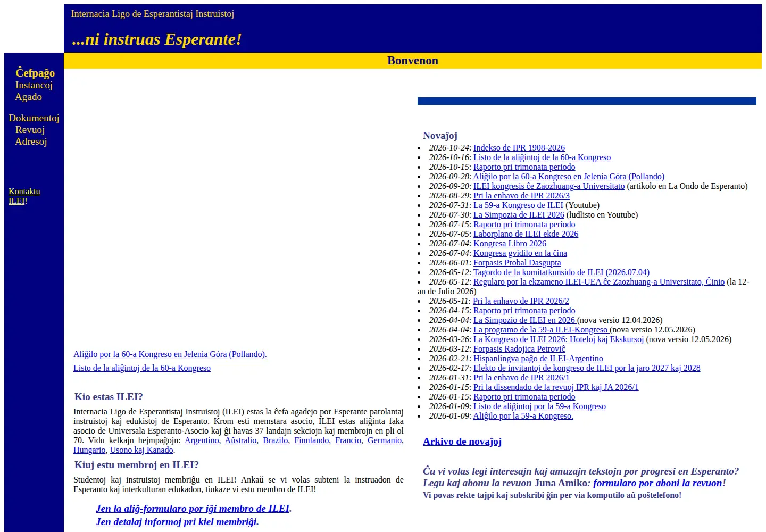The height and width of the screenshot is (532, 766).
Task: Click Pri la dissendado de la revuoj link
Action: (x=556, y=387)
